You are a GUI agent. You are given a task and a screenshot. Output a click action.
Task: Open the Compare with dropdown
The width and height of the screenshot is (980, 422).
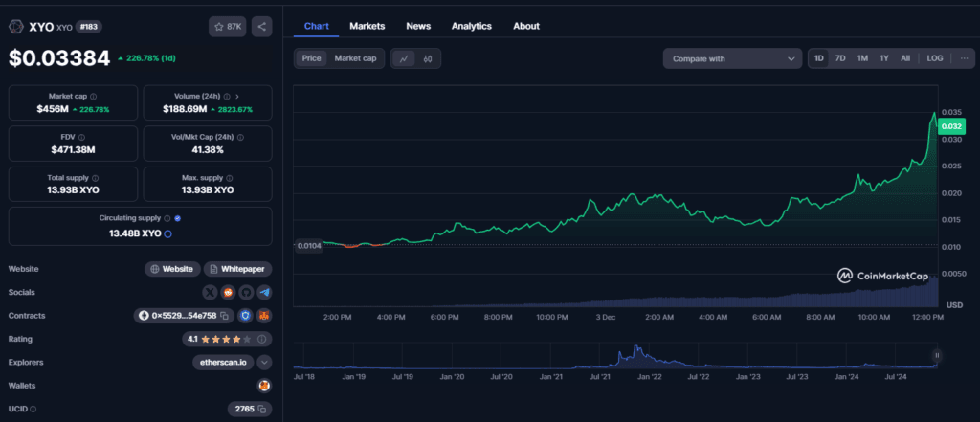(732, 58)
